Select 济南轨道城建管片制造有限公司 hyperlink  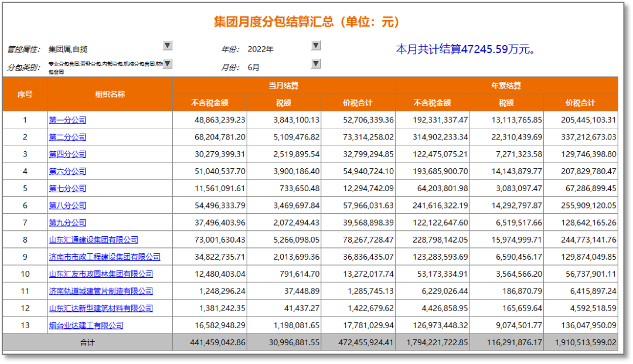point(101,291)
